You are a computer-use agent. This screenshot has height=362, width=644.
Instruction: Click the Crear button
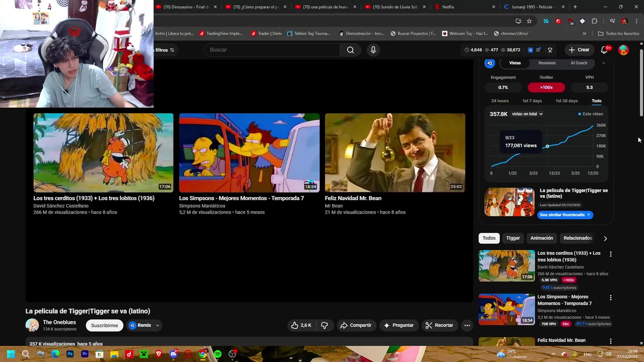coord(579,50)
